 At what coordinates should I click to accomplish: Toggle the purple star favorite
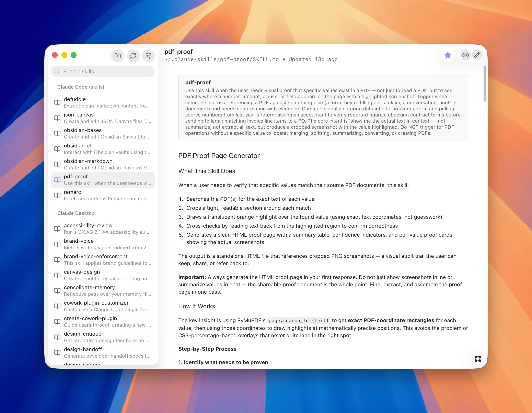448,55
